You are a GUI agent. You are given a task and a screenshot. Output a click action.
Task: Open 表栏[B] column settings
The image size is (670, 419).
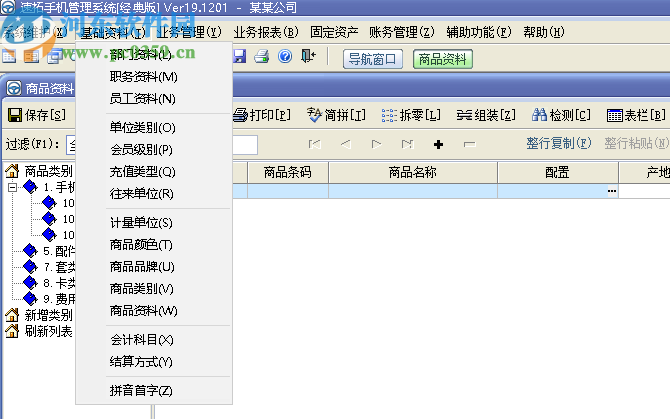(636, 115)
